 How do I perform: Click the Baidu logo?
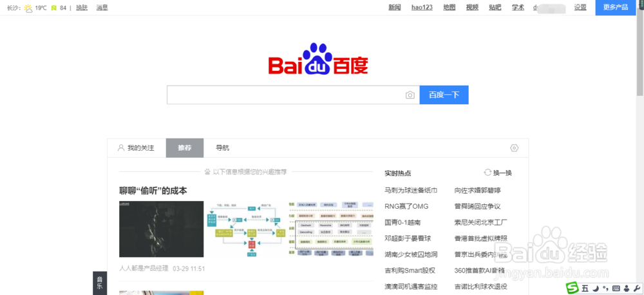pos(318,59)
